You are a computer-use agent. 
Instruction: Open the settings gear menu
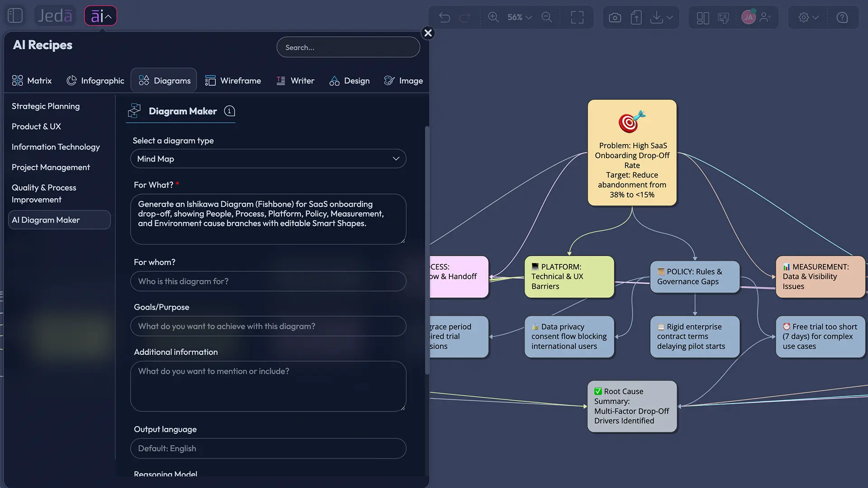pyautogui.click(x=808, y=17)
